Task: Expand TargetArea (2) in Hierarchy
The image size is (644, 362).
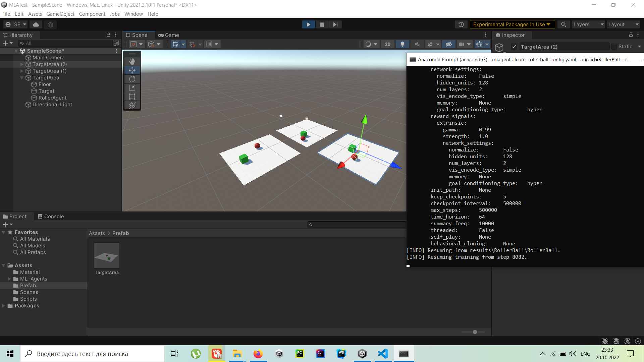Action: pyautogui.click(x=22, y=64)
